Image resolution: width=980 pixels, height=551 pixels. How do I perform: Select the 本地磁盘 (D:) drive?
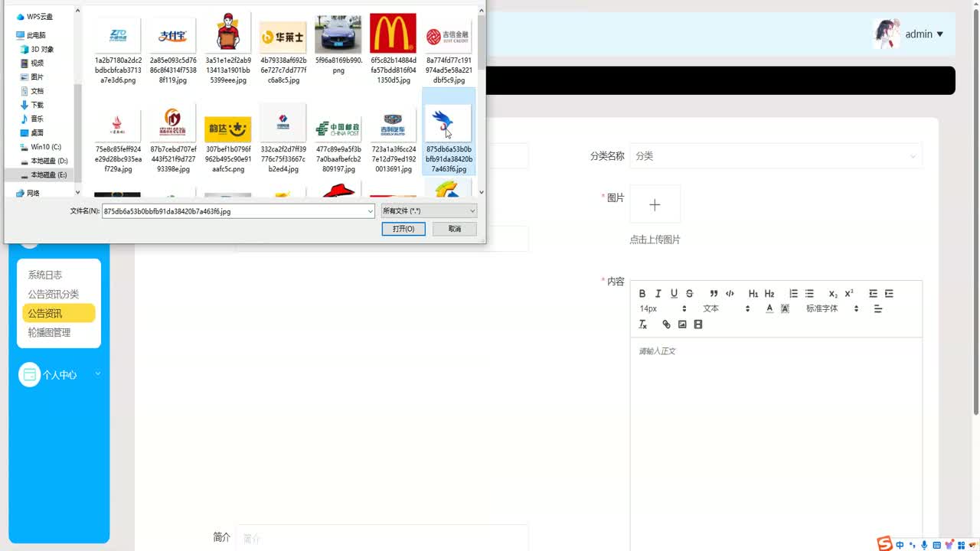pyautogui.click(x=44, y=161)
